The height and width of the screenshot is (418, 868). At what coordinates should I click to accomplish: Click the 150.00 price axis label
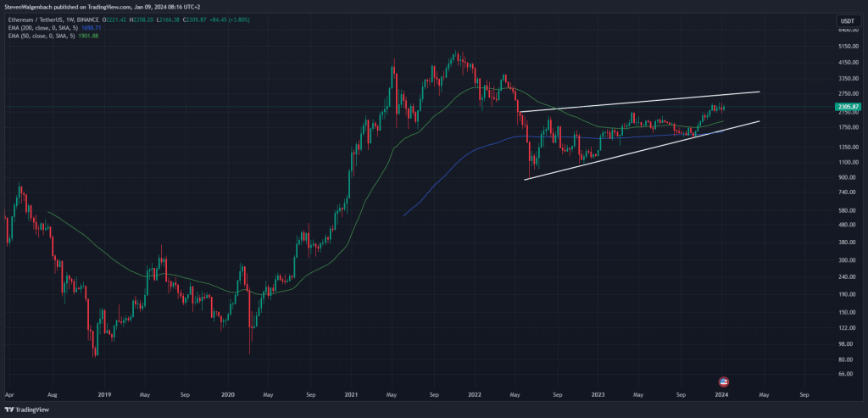coord(847,312)
